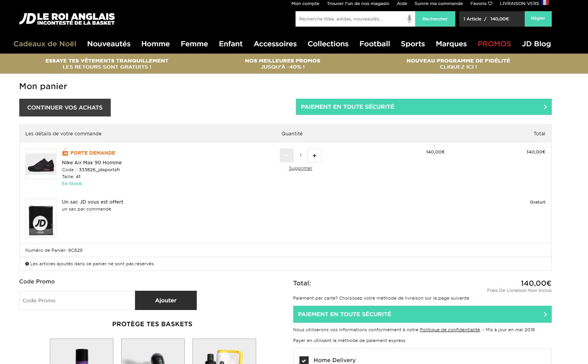Click Mon compte link
588x364 pixels.
point(305,3)
